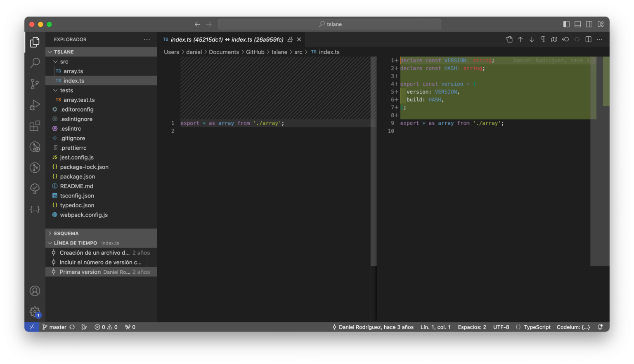Toggle the bottom panel layout button
This screenshot has width=634, height=364.
coord(578,24)
